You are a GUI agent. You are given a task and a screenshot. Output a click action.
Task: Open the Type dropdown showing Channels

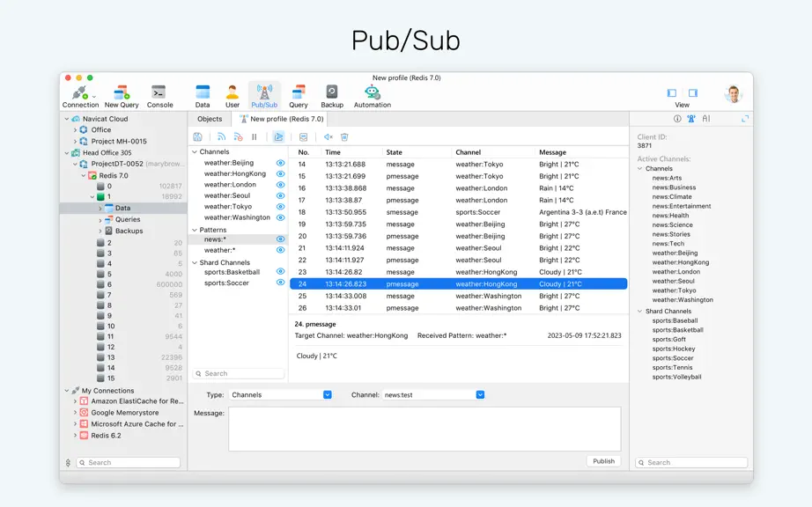click(281, 394)
